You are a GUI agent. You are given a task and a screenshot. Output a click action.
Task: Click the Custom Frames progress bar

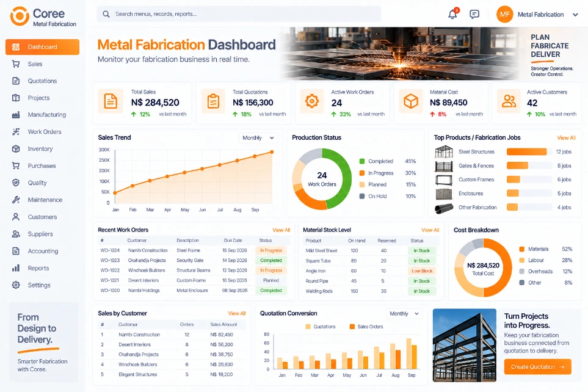[x=529, y=180]
